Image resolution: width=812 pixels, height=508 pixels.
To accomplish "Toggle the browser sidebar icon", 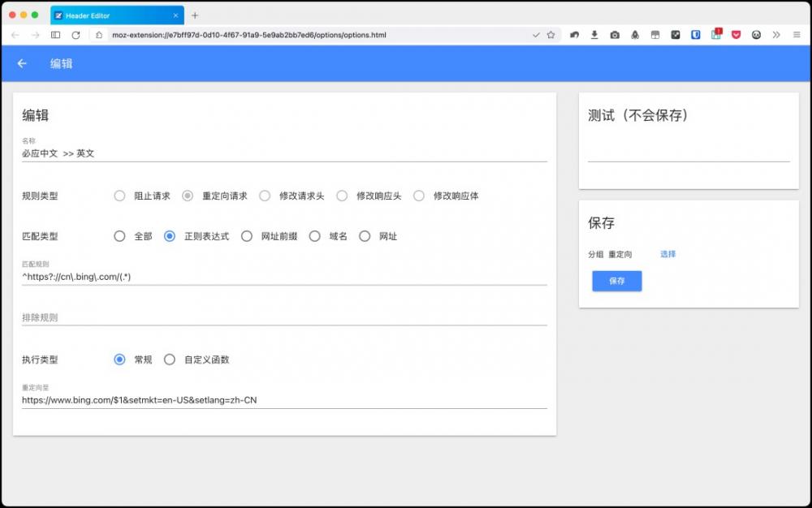I will [55, 35].
